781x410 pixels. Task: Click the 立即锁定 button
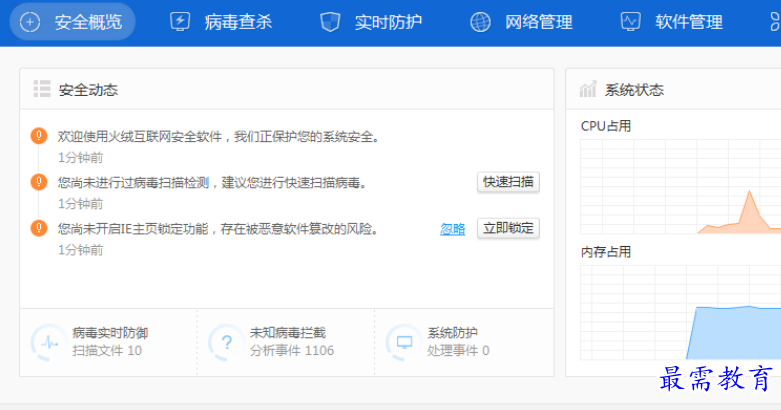[x=508, y=228]
